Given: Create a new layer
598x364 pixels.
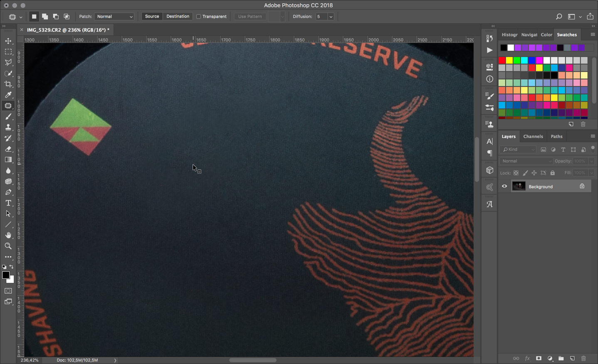Looking at the screenshot, I should (572, 358).
